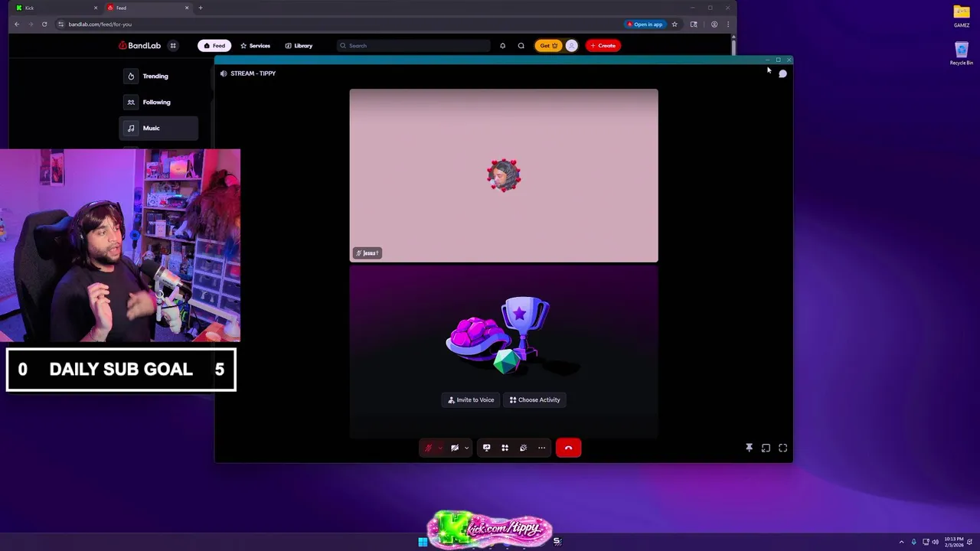The width and height of the screenshot is (980, 551).
Task: Open the browser three-dot menu
Action: (x=728, y=24)
